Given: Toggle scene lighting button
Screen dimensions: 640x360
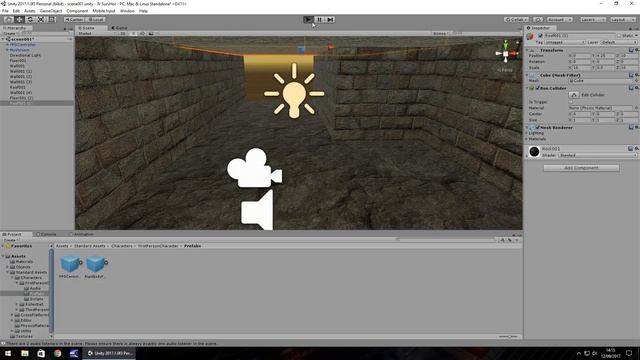Looking at the screenshot, I should tap(133, 34).
